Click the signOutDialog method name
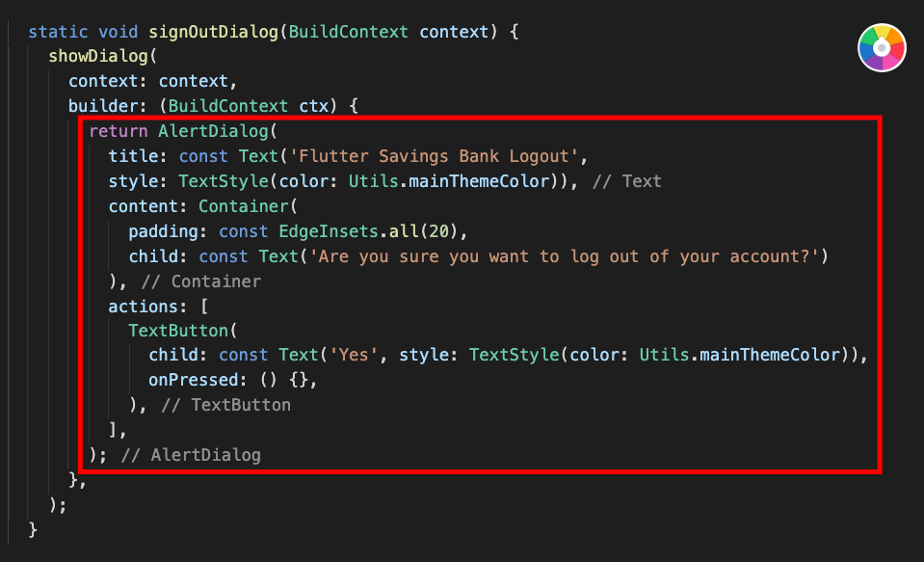This screenshot has height=562, width=924. coord(213,32)
